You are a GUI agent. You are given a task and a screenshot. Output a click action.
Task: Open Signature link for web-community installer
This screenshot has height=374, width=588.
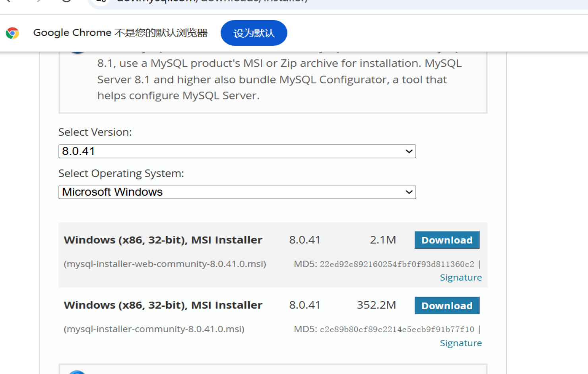[461, 277]
